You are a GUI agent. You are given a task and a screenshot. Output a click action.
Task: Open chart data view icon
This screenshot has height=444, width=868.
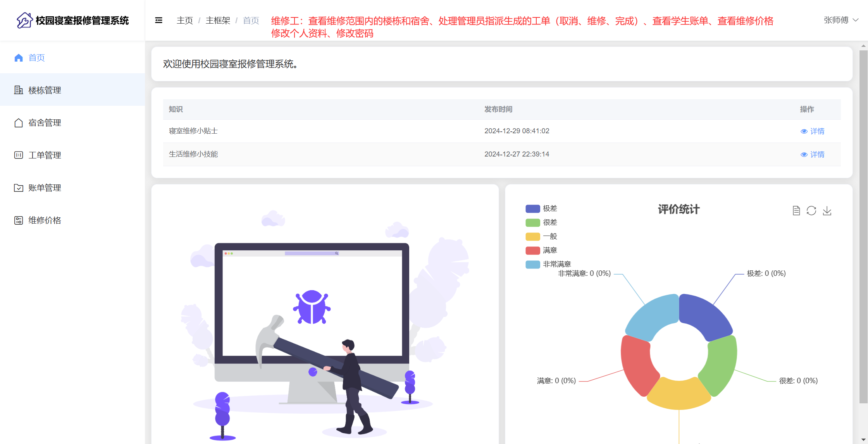tap(796, 210)
